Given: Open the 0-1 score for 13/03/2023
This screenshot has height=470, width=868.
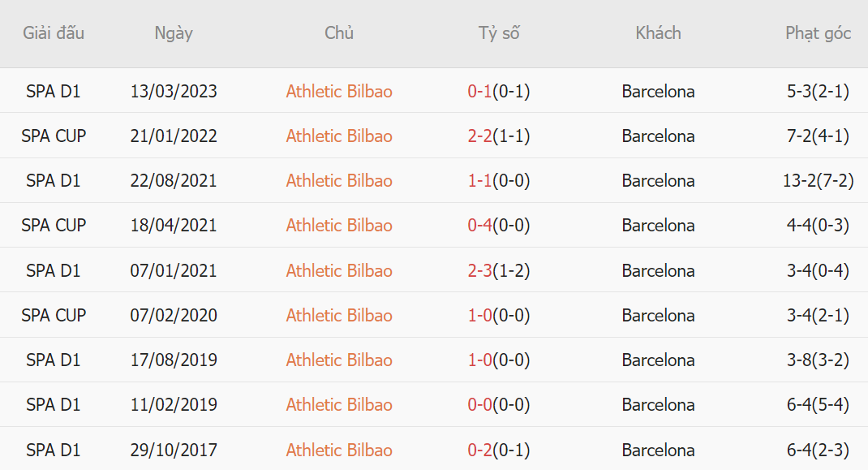Looking at the screenshot, I should pyautogui.click(x=480, y=92).
